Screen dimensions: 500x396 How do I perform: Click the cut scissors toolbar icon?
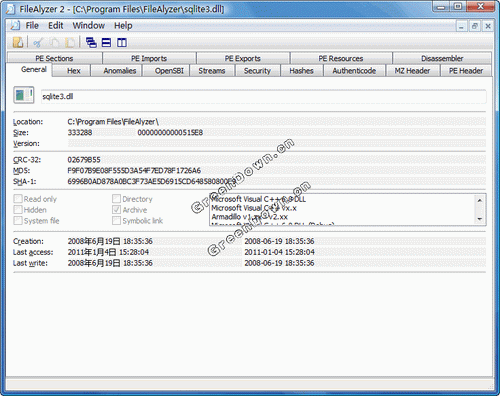[x=38, y=42]
